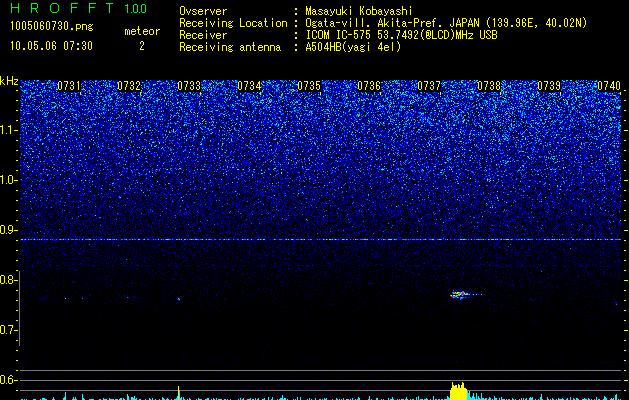Click the 0737 time marker

click(429, 86)
